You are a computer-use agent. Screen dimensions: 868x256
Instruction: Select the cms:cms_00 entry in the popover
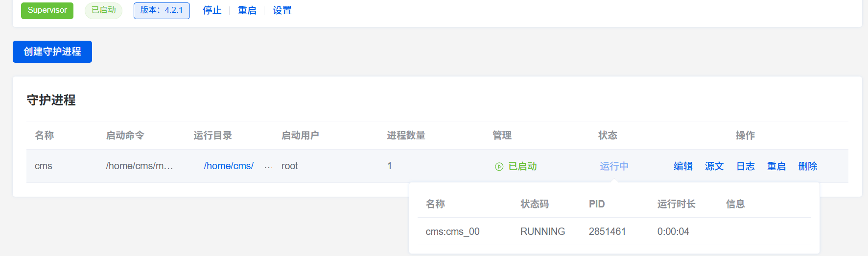(452, 231)
